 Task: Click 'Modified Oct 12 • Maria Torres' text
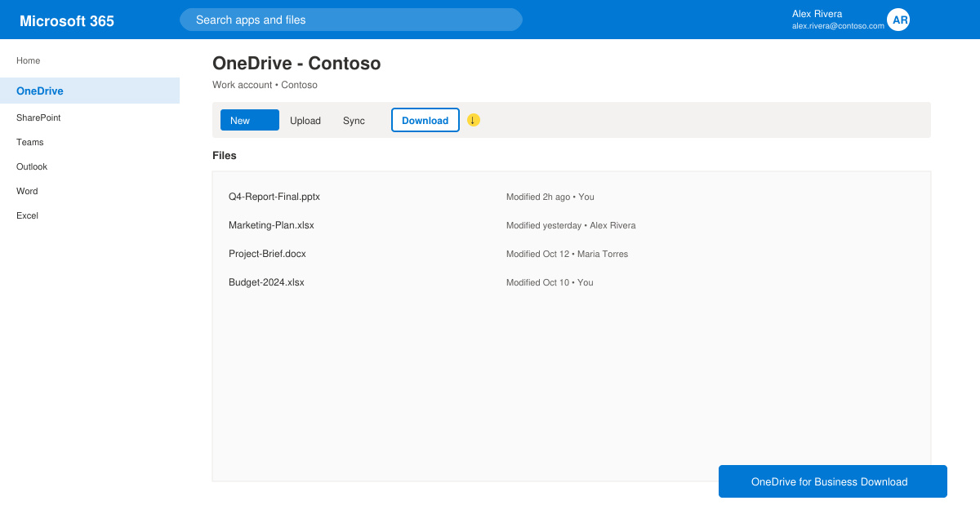(567, 254)
